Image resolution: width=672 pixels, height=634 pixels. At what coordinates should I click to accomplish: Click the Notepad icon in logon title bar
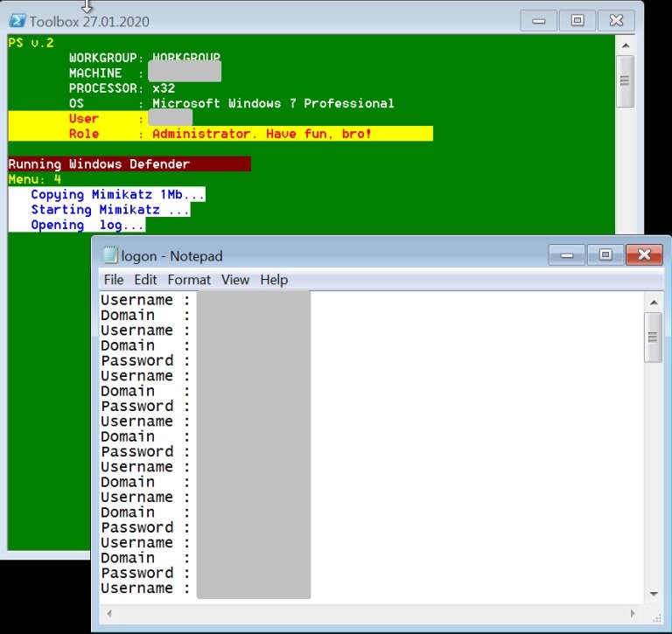click(x=110, y=255)
